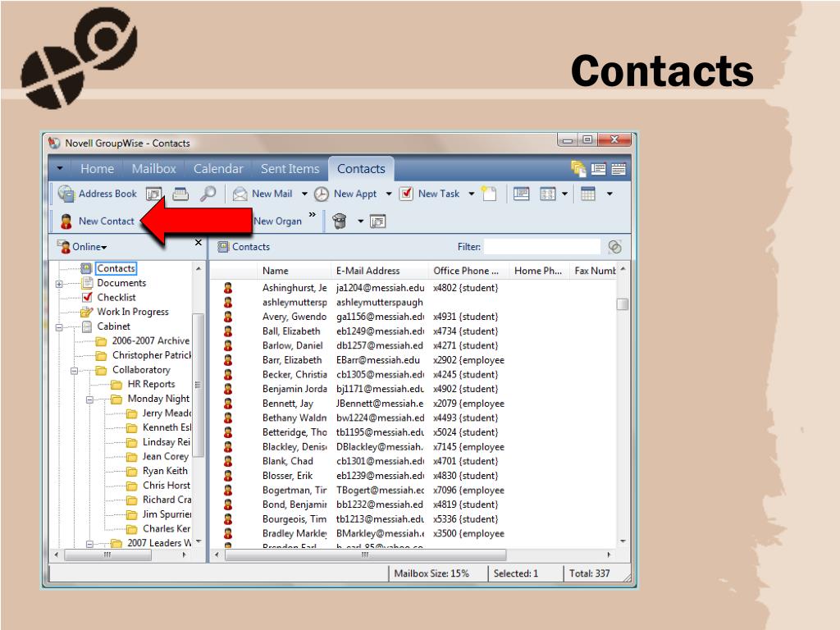Click the yellow stacked folders icon at top right

[x=578, y=169]
